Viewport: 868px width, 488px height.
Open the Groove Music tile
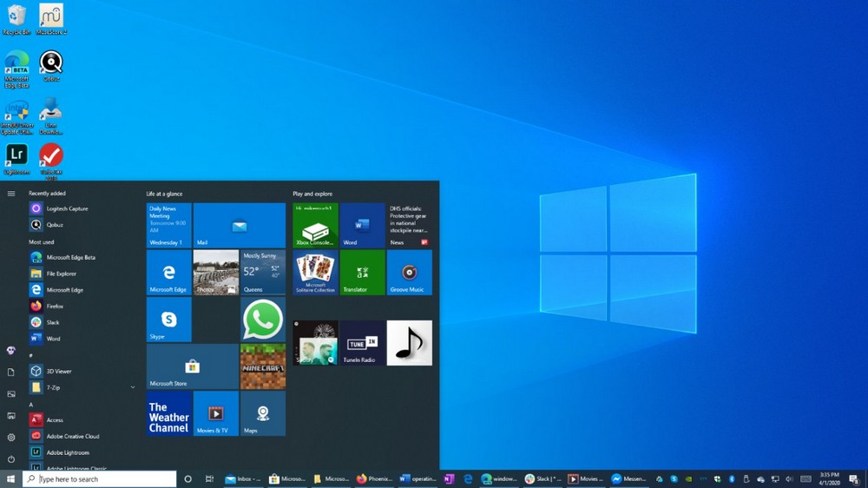coord(410,273)
